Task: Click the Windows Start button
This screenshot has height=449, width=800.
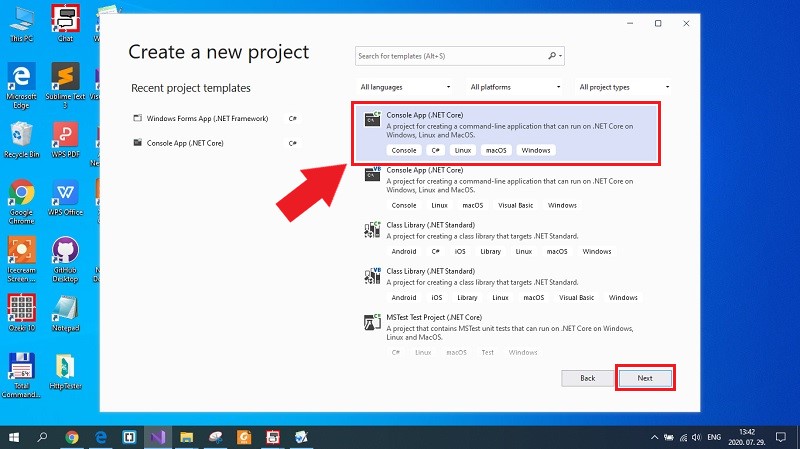Action: click(14, 437)
